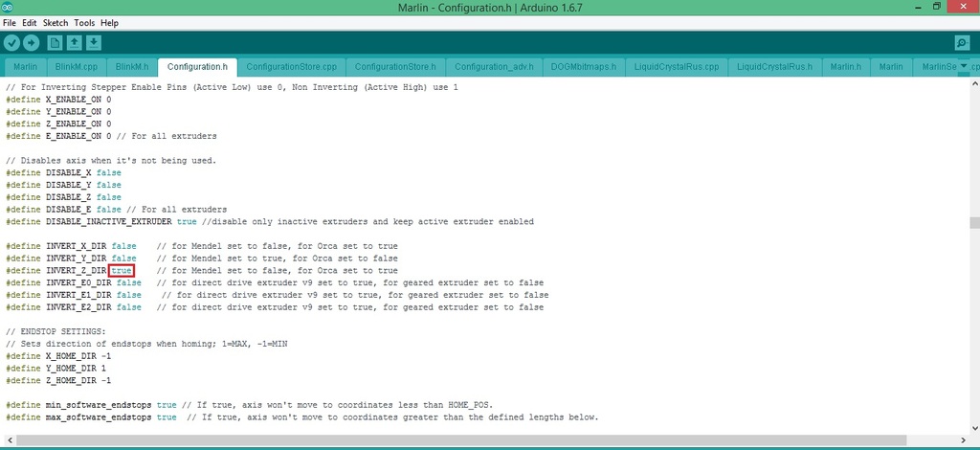Open the Edit menu
980x450 pixels.
(31, 22)
